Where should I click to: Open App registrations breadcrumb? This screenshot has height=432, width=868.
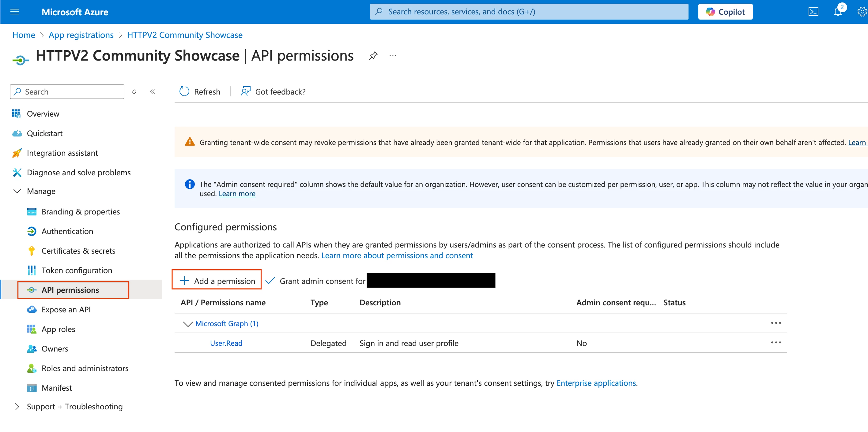tap(81, 35)
